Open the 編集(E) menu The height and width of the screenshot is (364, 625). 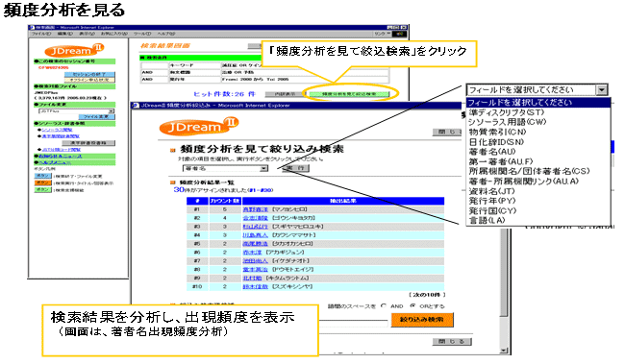coord(64,34)
